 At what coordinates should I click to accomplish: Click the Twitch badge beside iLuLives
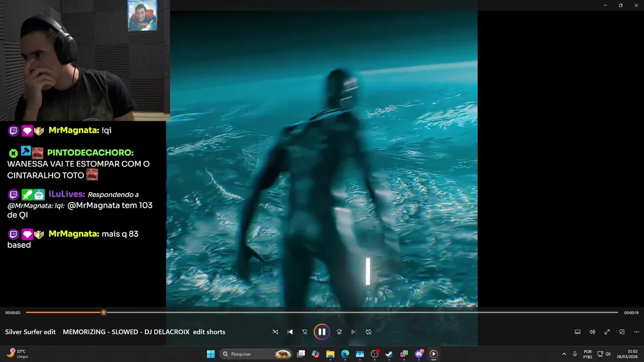pos(14,195)
